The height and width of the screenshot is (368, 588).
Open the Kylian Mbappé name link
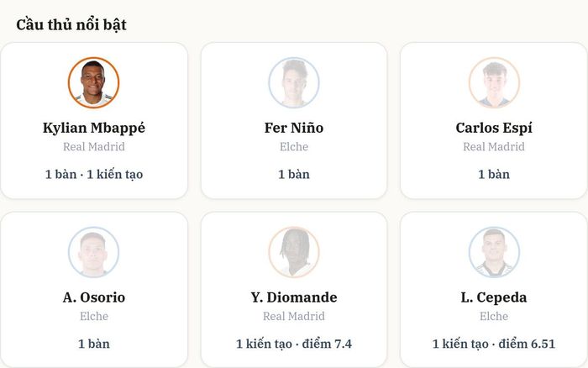(94, 128)
